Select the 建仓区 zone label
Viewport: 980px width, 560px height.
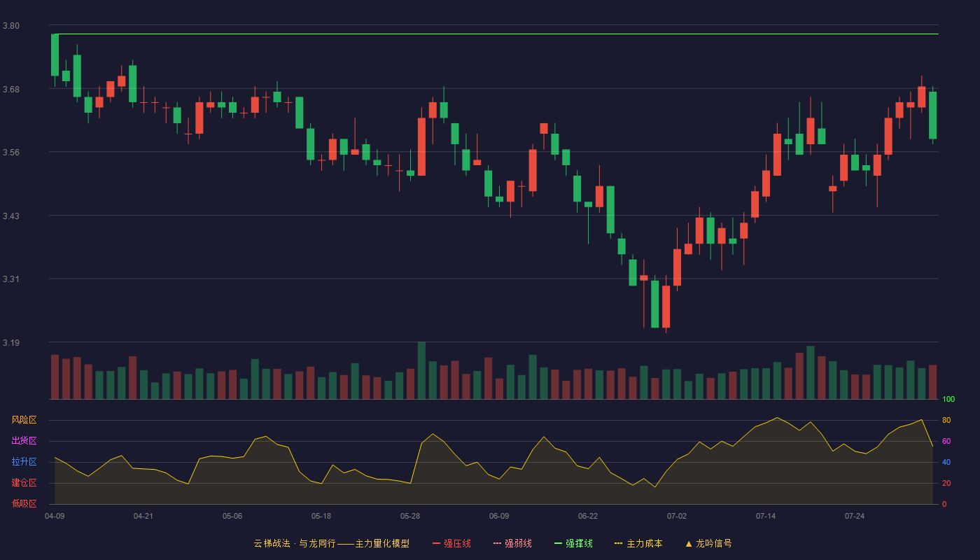click(x=24, y=483)
